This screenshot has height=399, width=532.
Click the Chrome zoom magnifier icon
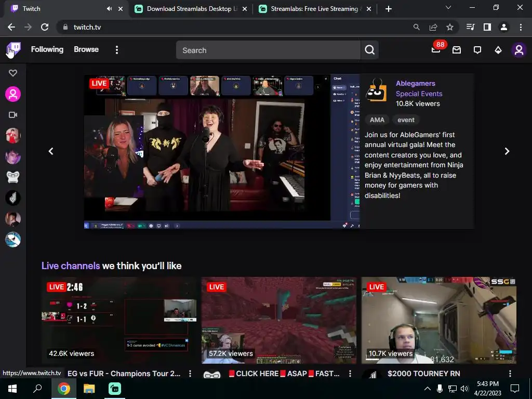[416, 27]
